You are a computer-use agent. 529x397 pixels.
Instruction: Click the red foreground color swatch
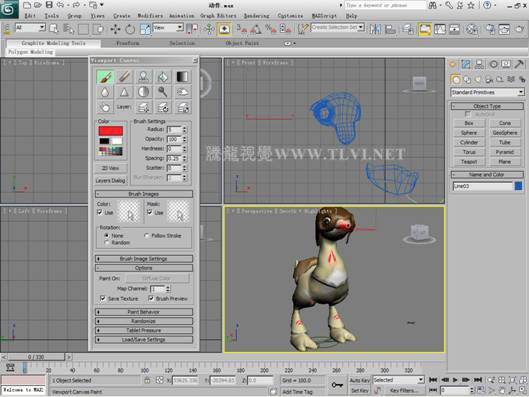111,131
